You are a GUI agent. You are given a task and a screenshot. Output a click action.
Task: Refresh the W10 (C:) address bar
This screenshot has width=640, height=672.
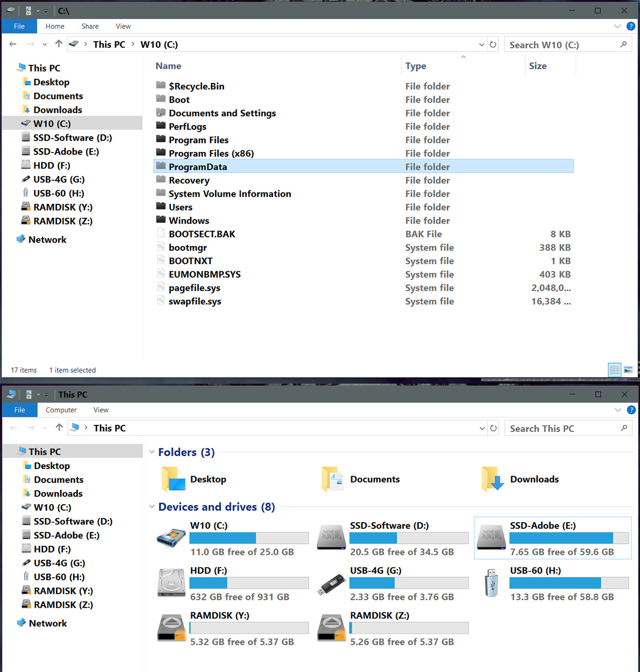click(x=493, y=45)
